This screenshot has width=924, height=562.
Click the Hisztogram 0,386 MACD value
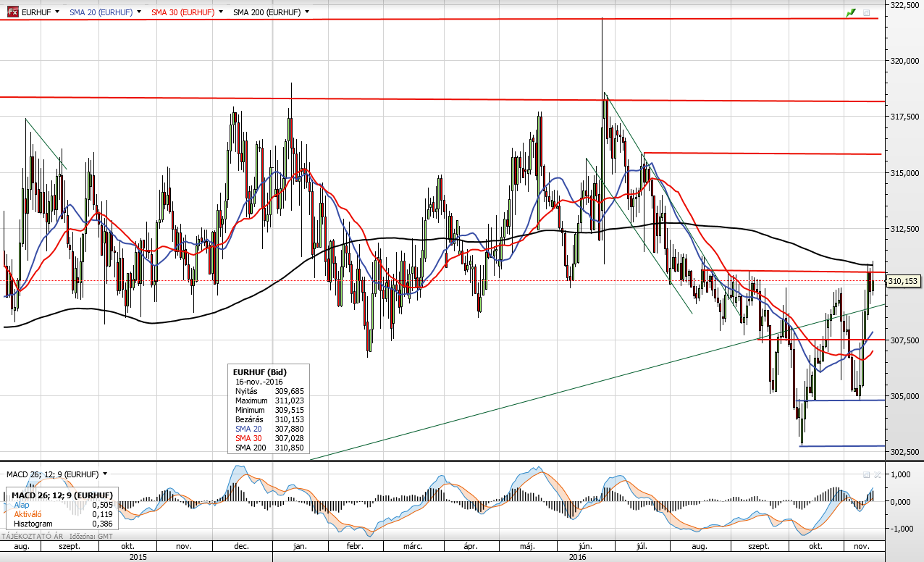click(62, 522)
